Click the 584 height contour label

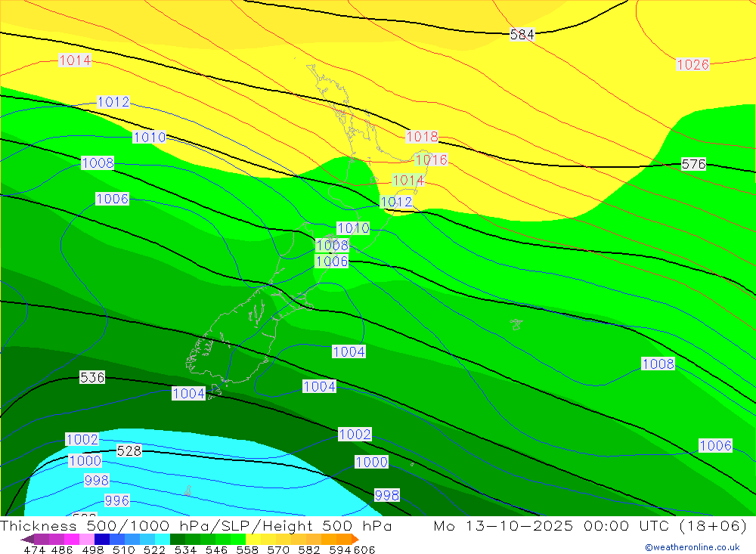click(522, 35)
